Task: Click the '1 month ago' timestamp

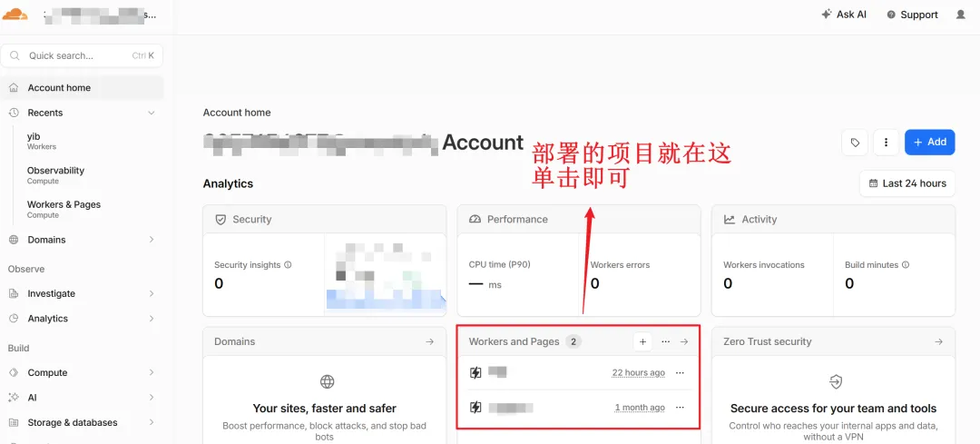Action: (x=640, y=408)
